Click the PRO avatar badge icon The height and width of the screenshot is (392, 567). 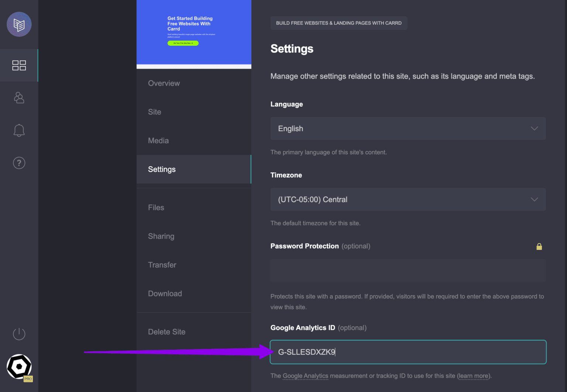pos(19,367)
